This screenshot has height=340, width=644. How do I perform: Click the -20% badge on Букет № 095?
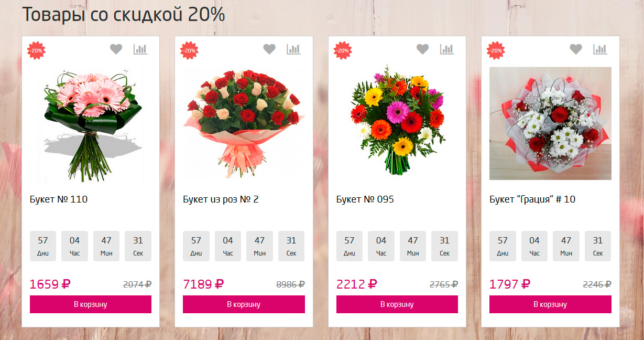[343, 50]
